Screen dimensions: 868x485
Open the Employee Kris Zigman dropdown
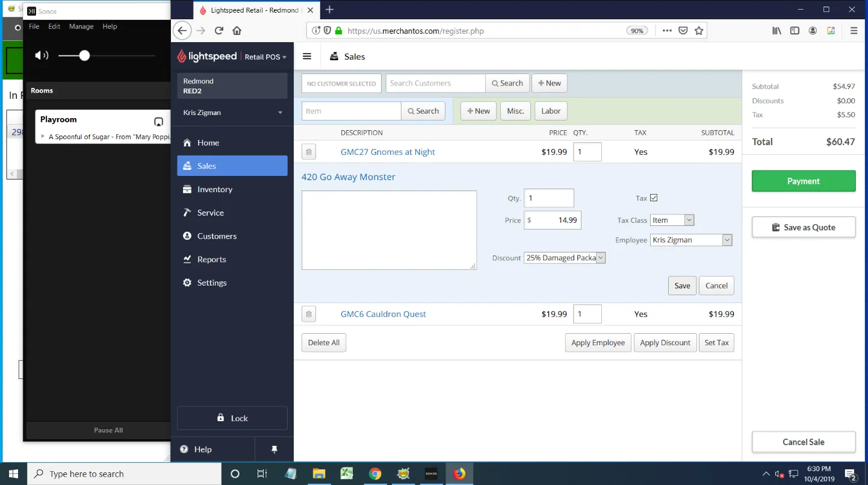(x=691, y=240)
